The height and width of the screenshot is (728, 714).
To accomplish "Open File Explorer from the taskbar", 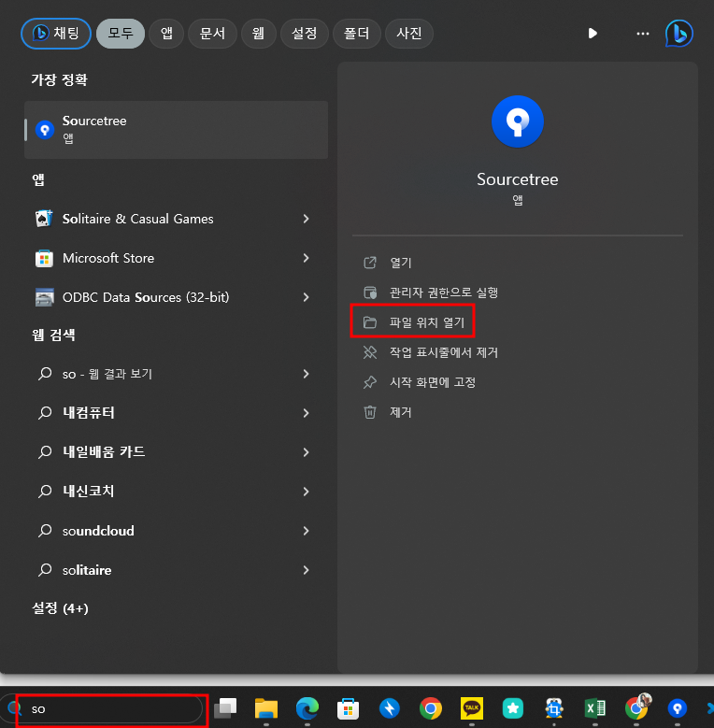I will coord(266,708).
